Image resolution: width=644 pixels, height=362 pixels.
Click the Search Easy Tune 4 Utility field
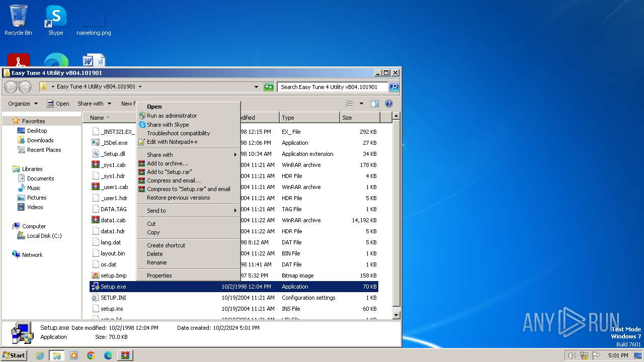[x=333, y=87]
